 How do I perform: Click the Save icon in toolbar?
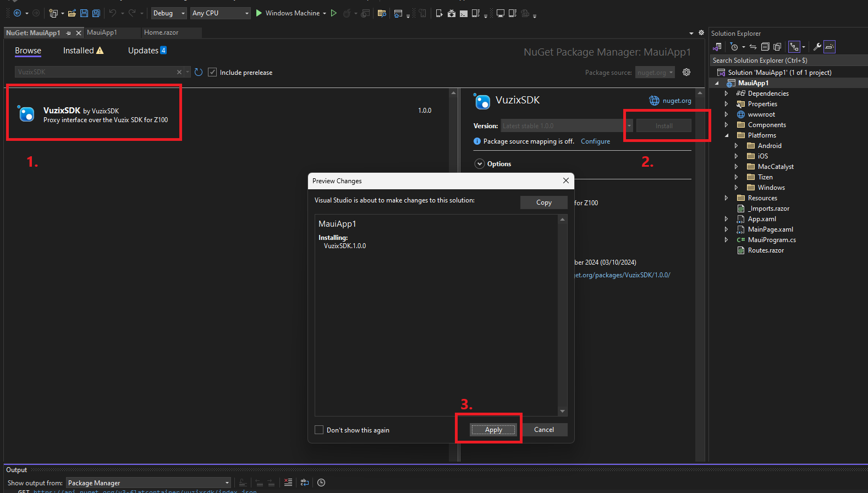(x=84, y=13)
